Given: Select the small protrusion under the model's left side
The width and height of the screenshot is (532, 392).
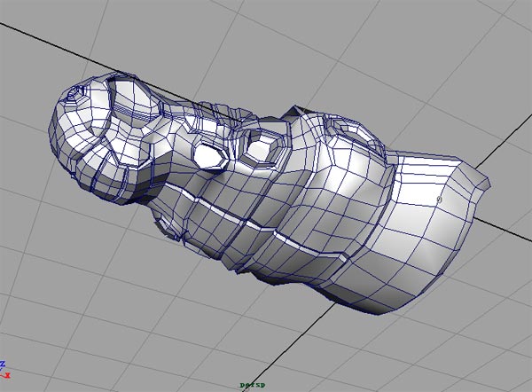Looking at the screenshot, I should pyautogui.click(x=168, y=233).
